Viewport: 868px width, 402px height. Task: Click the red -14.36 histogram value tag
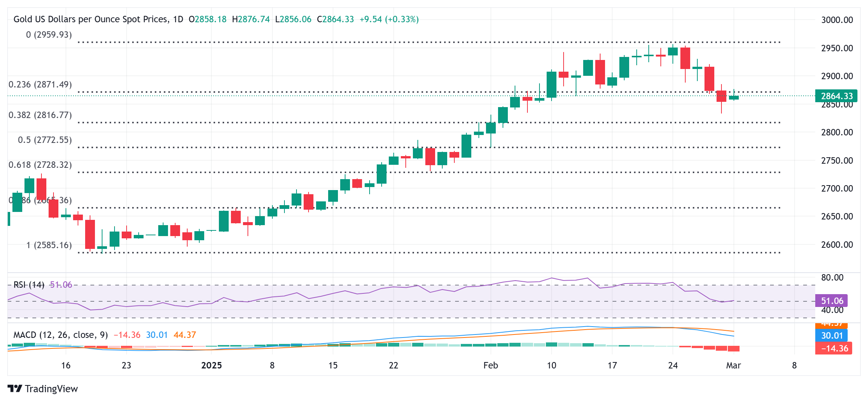(x=834, y=348)
